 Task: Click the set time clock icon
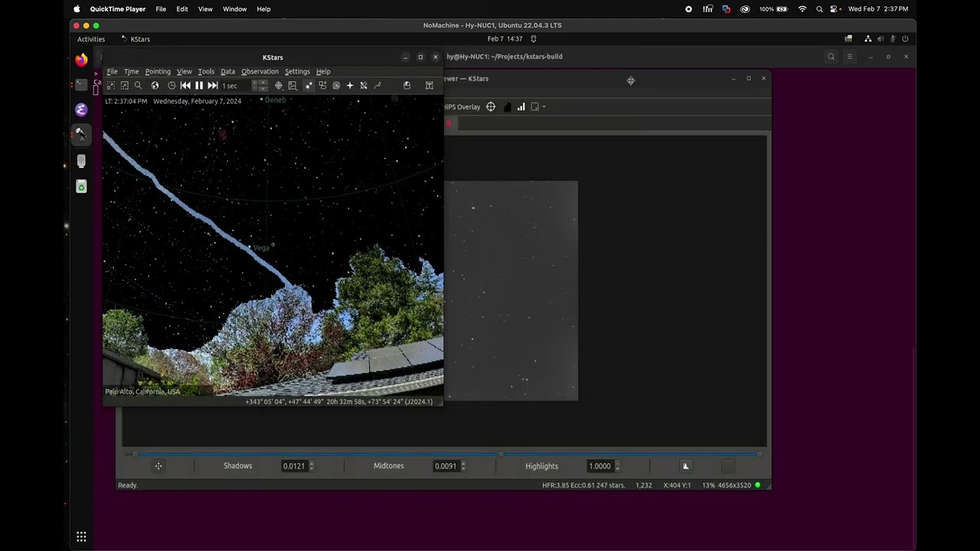pyautogui.click(x=171, y=86)
